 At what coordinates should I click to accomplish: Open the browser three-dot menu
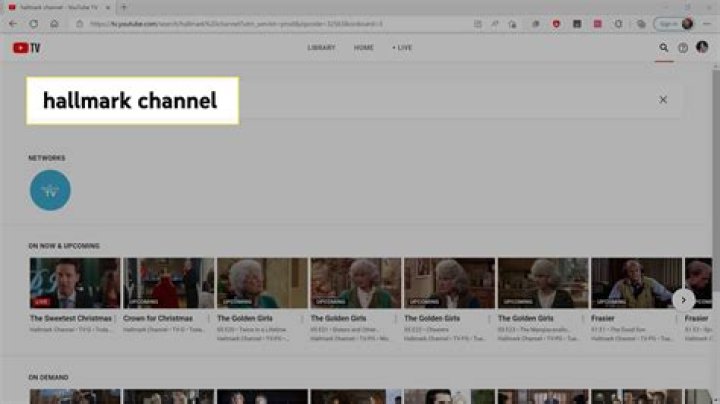[x=707, y=24]
